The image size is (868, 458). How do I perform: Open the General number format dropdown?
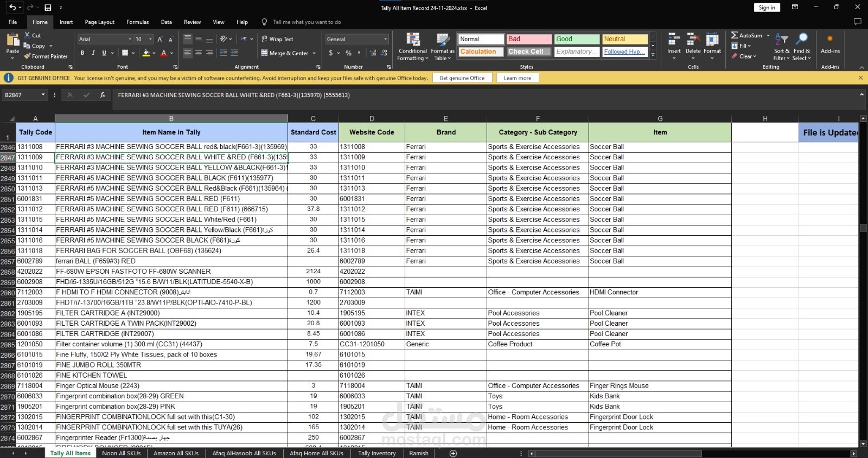point(386,39)
